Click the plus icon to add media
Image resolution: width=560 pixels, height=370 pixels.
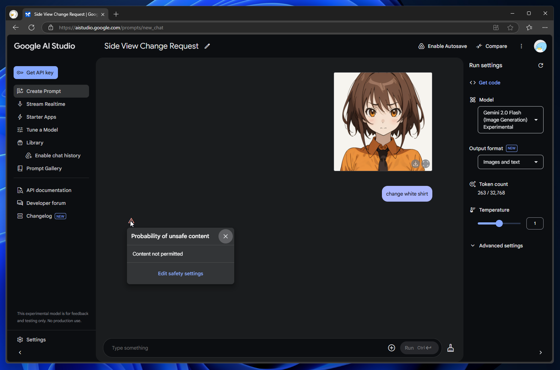point(391,348)
